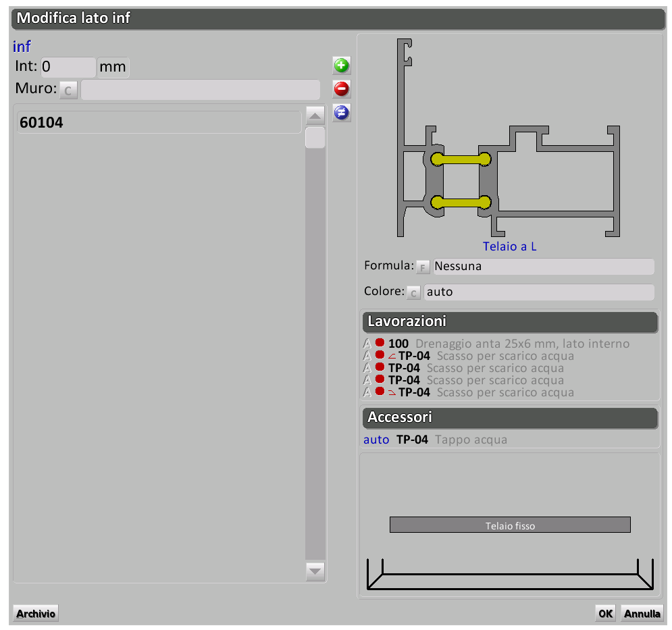672x630 pixels.
Task: Click the Formula field showing Nessuna
Action: [x=544, y=267]
